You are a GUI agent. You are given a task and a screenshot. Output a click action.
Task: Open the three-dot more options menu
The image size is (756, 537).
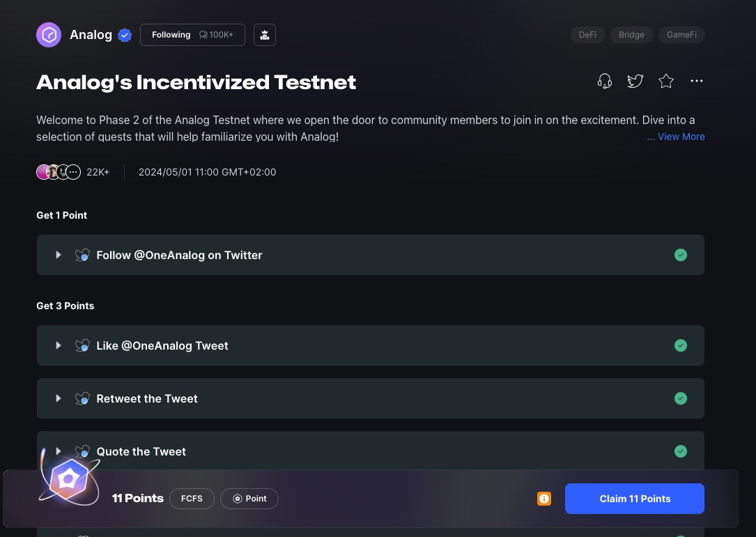[697, 81]
